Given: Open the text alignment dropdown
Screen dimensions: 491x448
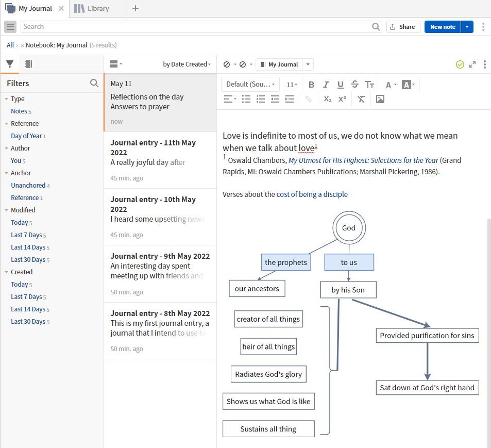Looking at the screenshot, I should (230, 99).
